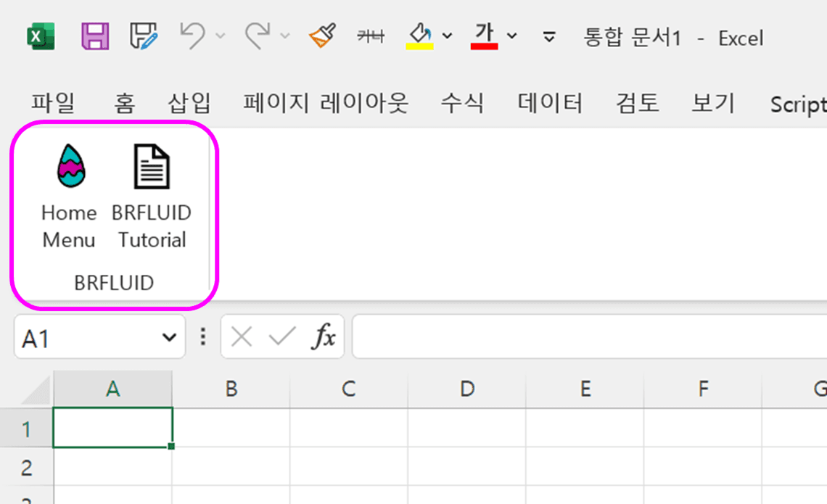Image resolution: width=827 pixels, height=504 pixels.
Task: Open the 수식 tab
Action: [x=463, y=103]
